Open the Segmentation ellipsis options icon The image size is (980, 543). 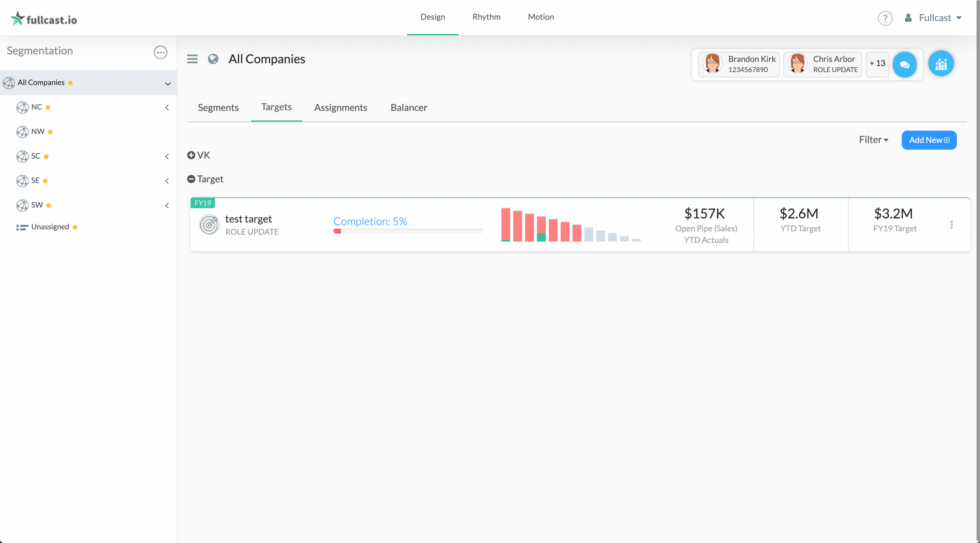[x=160, y=52]
